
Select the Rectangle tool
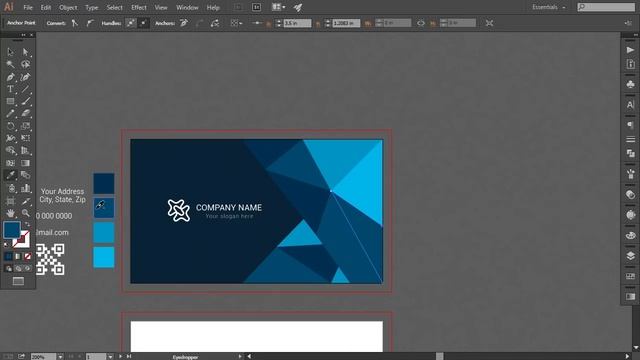click(10, 101)
